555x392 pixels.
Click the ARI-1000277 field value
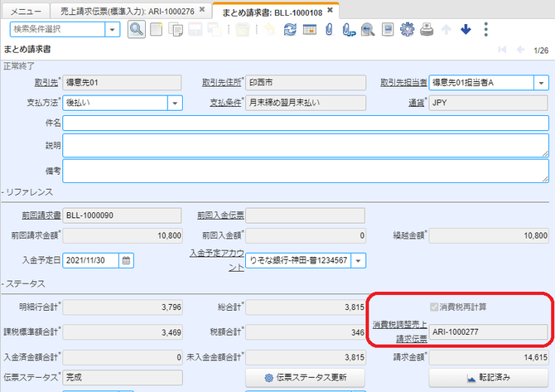tap(489, 332)
